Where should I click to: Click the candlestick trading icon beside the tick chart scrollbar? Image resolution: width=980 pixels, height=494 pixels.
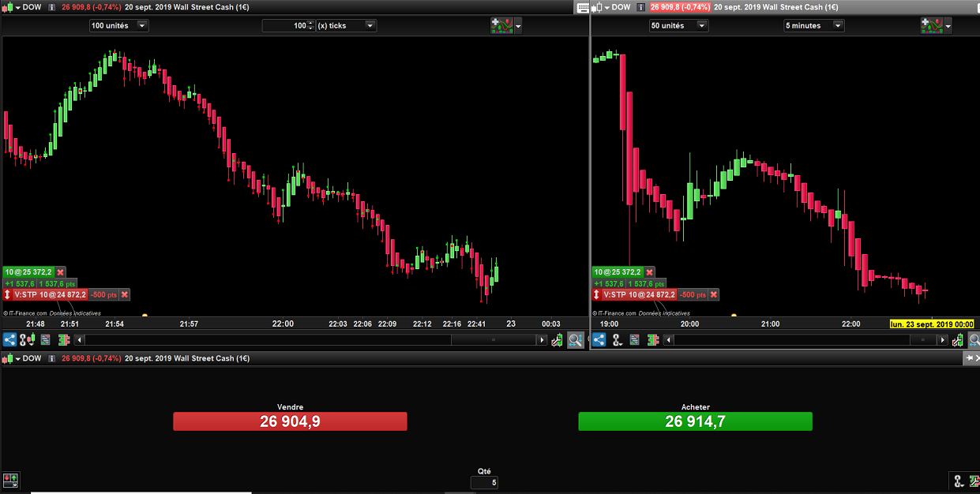coord(558,340)
